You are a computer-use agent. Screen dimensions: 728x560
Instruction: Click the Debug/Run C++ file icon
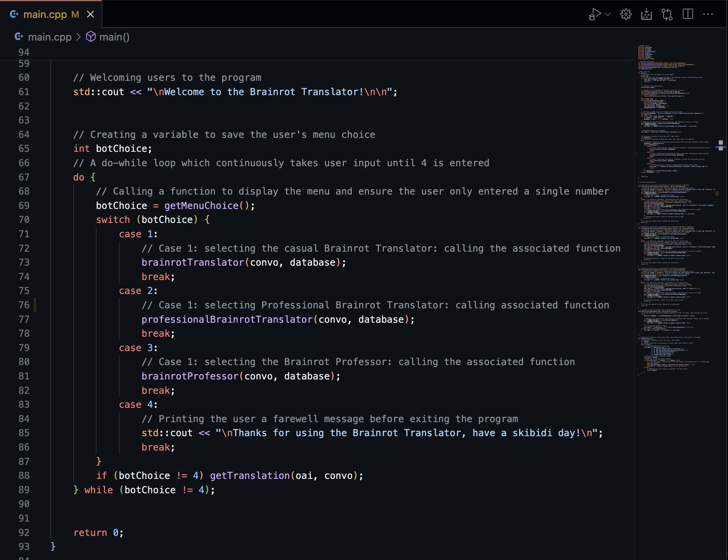point(594,14)
